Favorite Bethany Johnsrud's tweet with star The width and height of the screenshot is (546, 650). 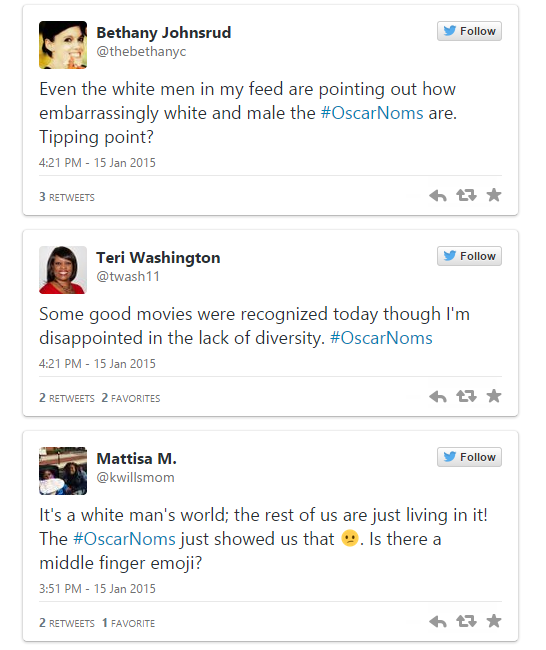coord(494,195)
